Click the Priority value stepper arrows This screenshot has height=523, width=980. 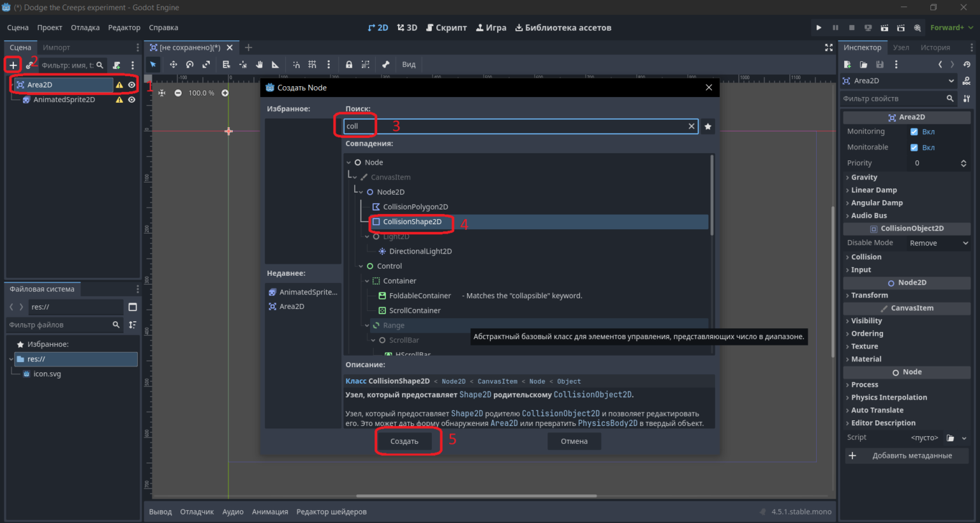pos(963,163)
